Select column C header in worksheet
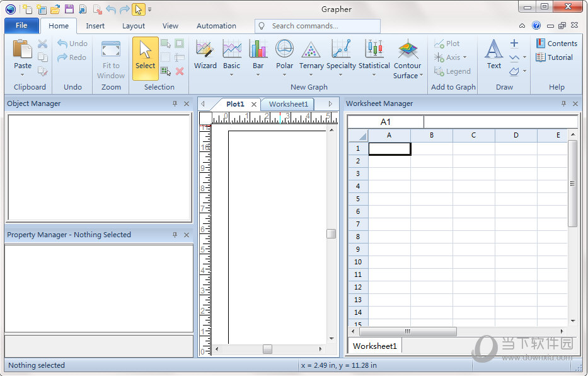 [x=474, y=135]
